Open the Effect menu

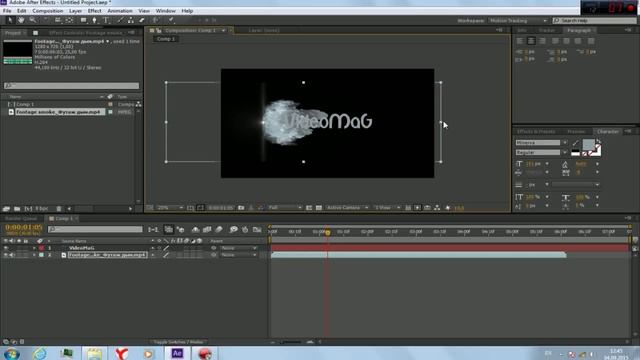(x=94, y=11)
